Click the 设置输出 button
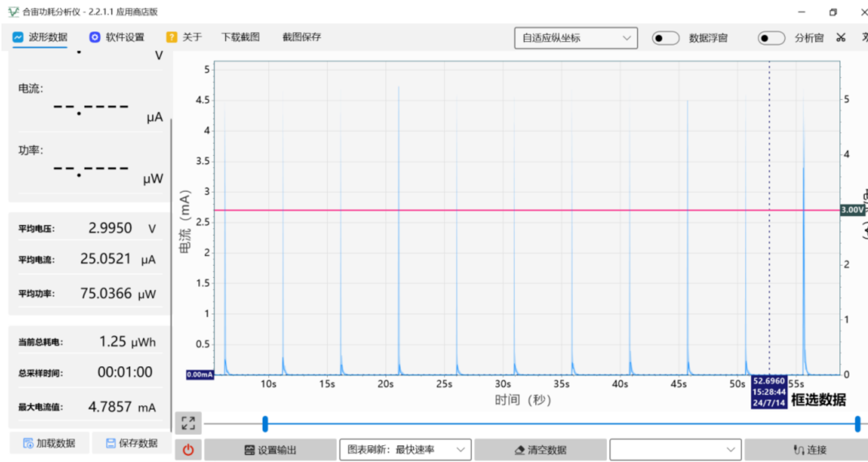The width and height of the screenshot is (868, 462). [x=270, y=450]
